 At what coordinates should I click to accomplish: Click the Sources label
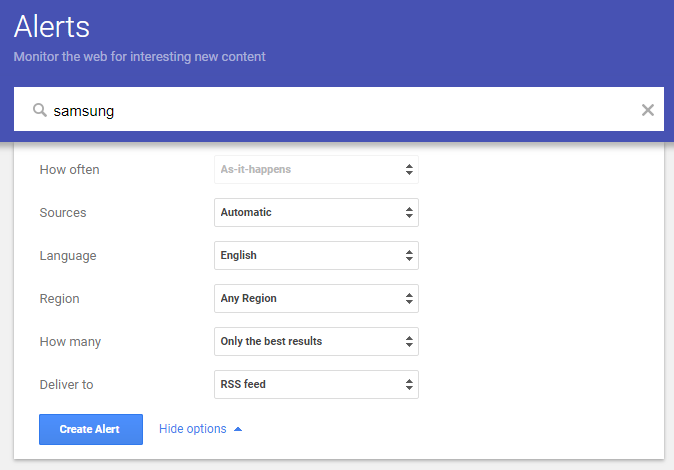click(x=63, y=212)
